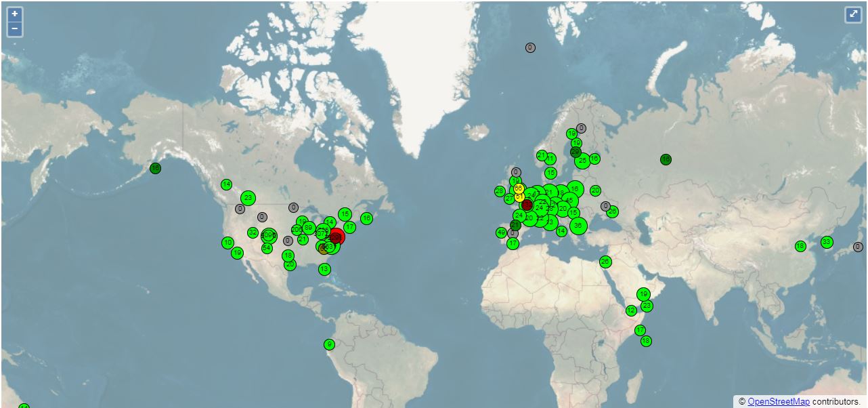Click marker 10 on the California coast
Image resolution: width=868 pixels, height=408 pixels.
227,243
